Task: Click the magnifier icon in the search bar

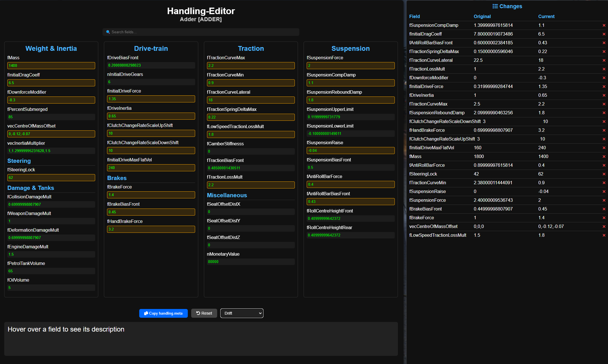Action: [x=108, y=32]
